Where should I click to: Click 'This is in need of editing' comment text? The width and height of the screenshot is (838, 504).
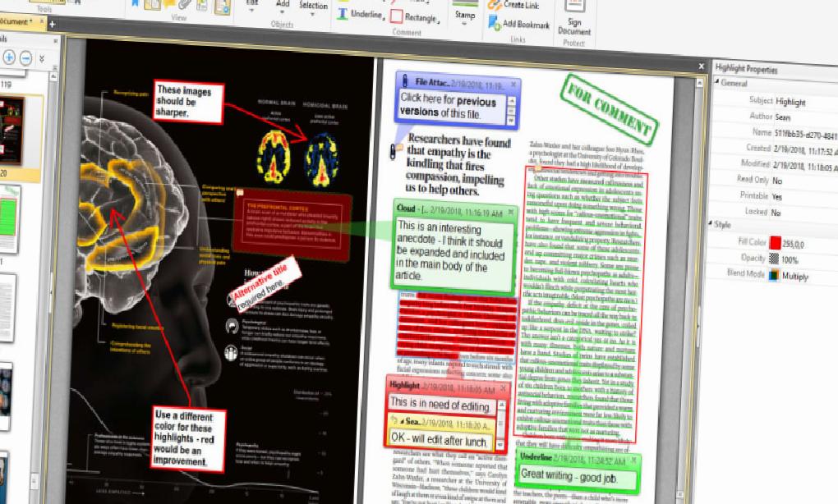coord(440,404)
